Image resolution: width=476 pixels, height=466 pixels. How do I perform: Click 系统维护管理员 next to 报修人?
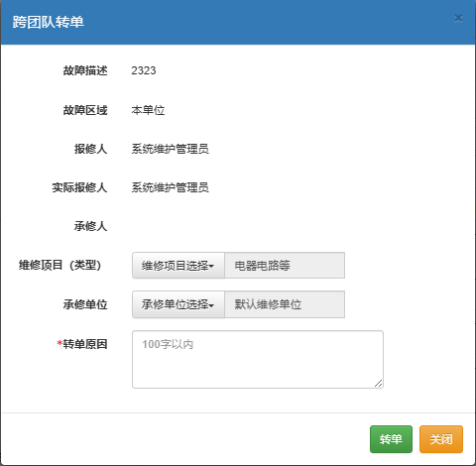click(x=170, y=149)
